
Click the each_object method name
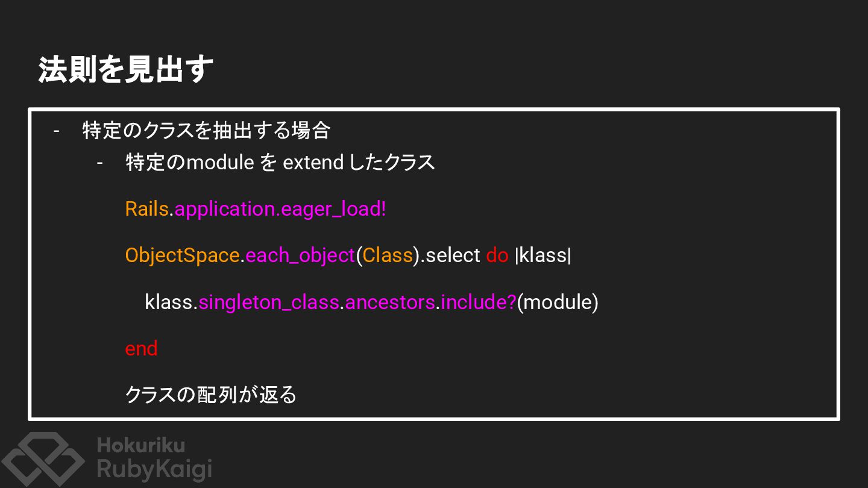click(x=300, y=255)
